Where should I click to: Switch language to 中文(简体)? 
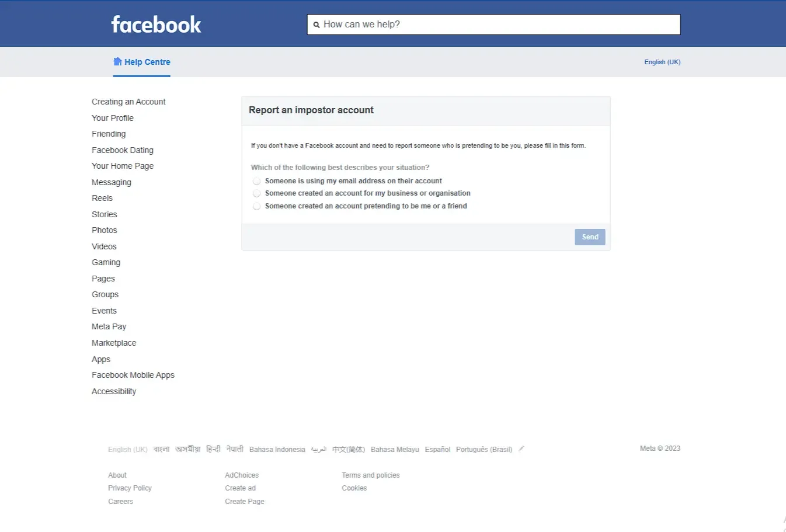pos(349,450)
